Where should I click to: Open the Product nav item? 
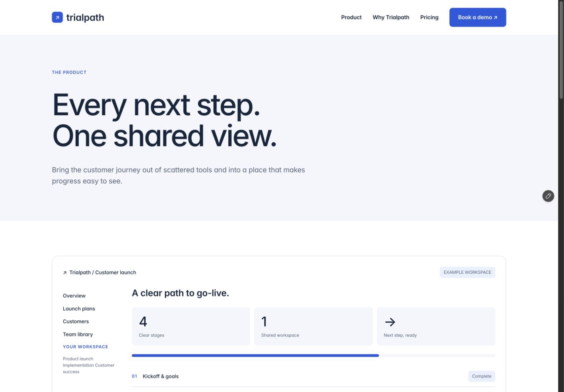(x=351, y=17)
